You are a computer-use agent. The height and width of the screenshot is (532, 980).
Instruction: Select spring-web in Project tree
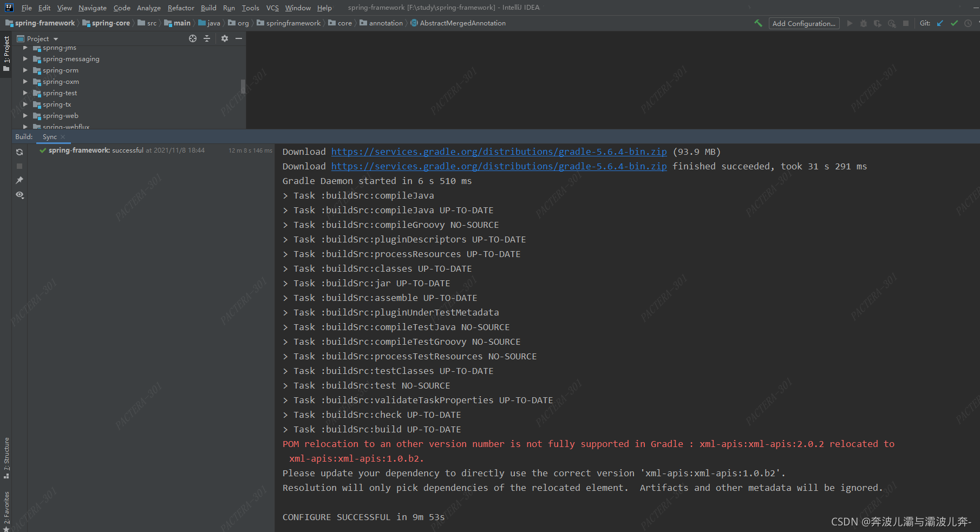pyautogui.click(x=61, y=116)
